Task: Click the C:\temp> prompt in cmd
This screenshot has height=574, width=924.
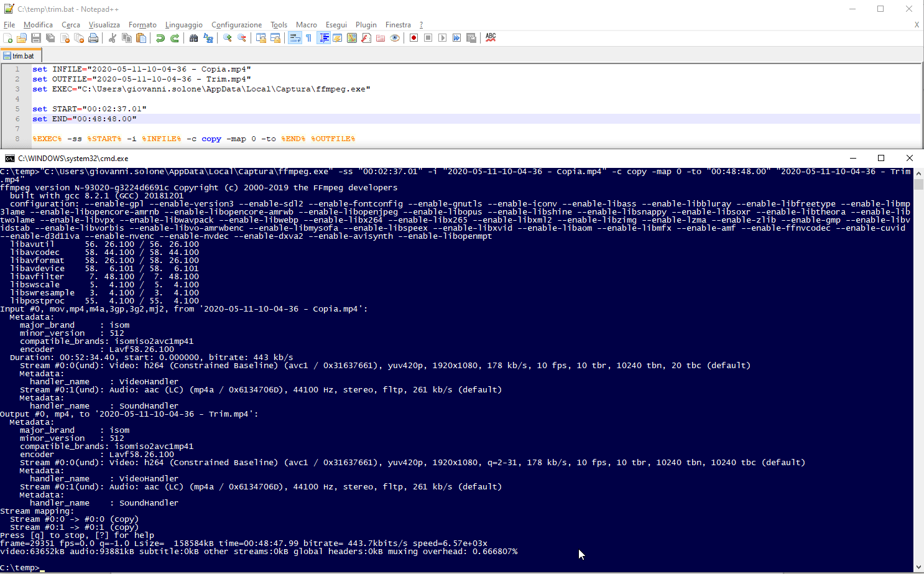Action: [20, 568]
